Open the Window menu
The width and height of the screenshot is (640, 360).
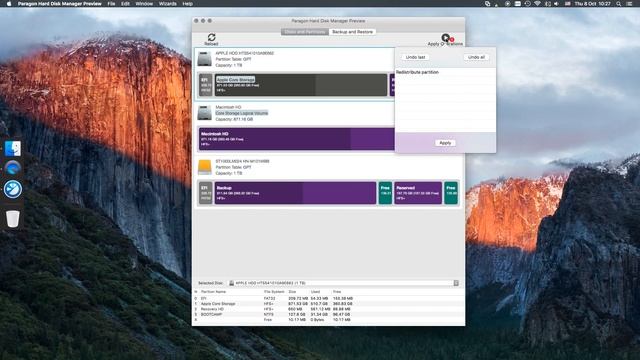144,4
